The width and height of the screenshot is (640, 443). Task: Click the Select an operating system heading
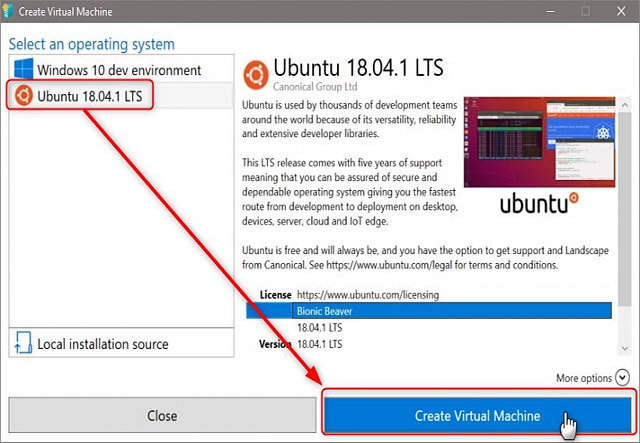91,44
